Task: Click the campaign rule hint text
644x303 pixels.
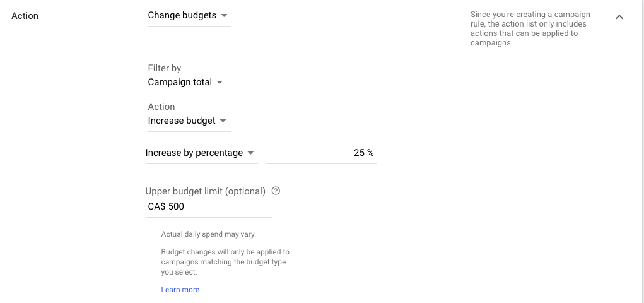Action: (530, 28)
